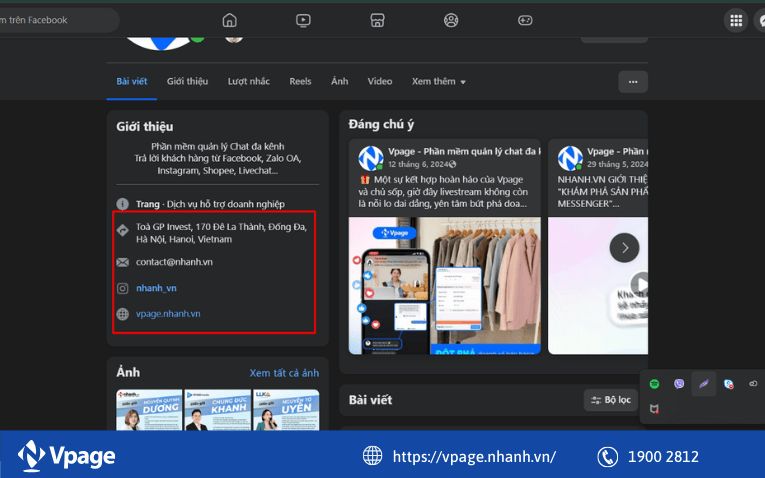Image resolution: width=765 pixels, height=478 pixels.
Task: Open the 29 tháng 5, 2024 post date
Action: click(x=617, y=164)
